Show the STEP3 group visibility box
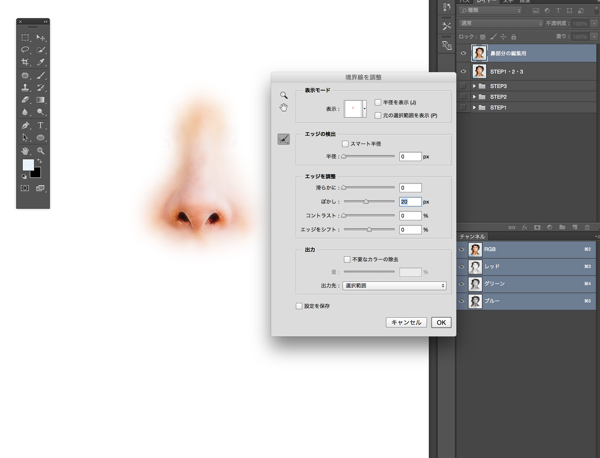Screen dimensions: 600x458 463,86
